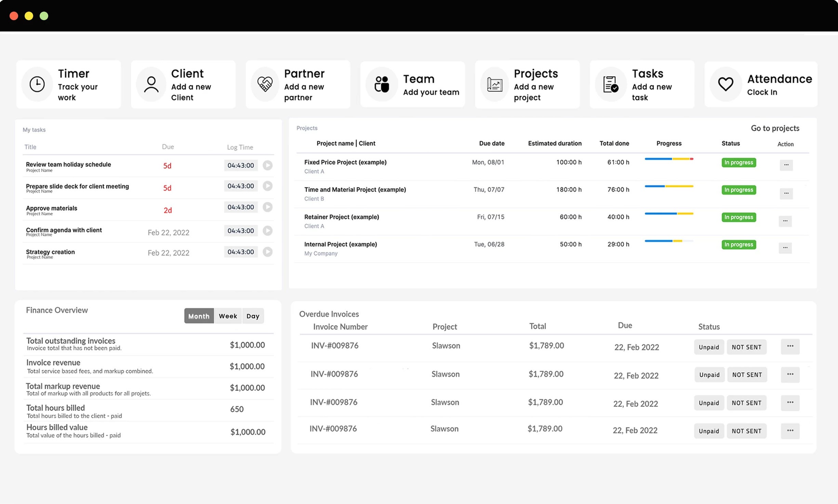Viewport: 838px width, 504px height.
Task: Click log time field for Strategy creation
Action: click(241, 252)
